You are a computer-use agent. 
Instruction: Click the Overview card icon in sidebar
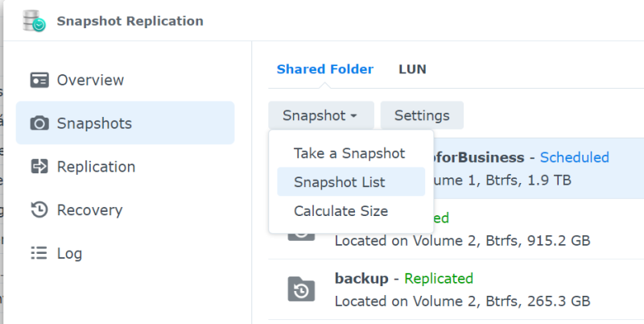coord(39,80)
